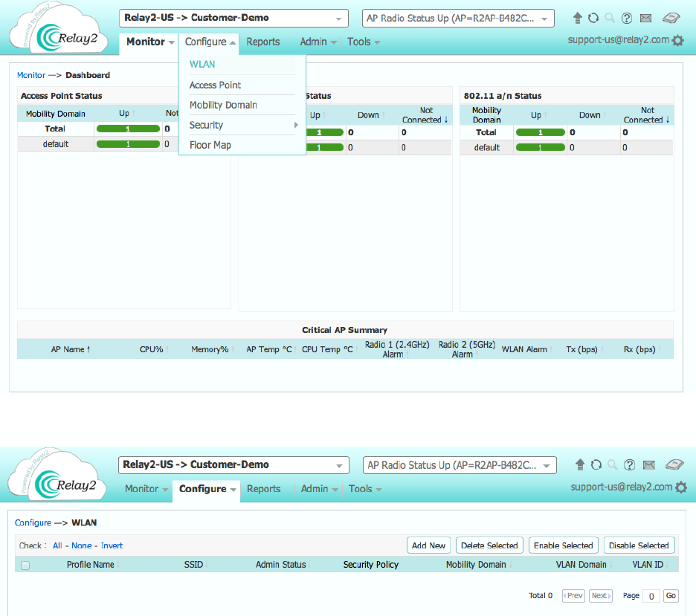
Task: Open the Relay2-US -> Customer-Demo dropdown in the bottom header
Action: [x=233, y=465]
